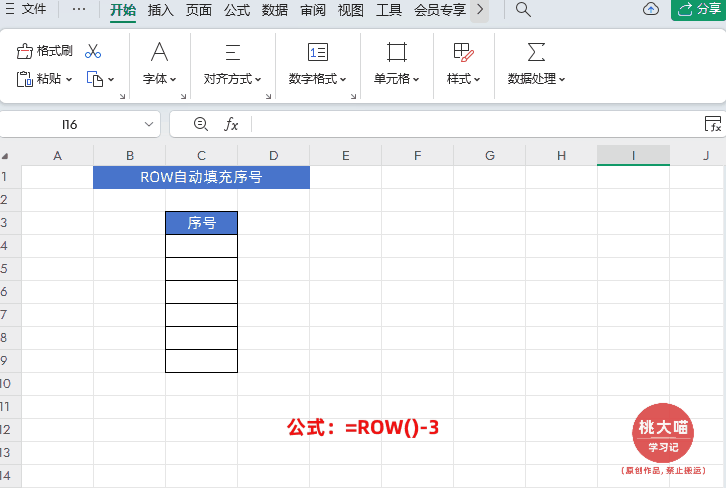Image resolution: width=726 pixels, height=488 pixels.
Task: Select the bordered cell C9
Action: [201, 361]
